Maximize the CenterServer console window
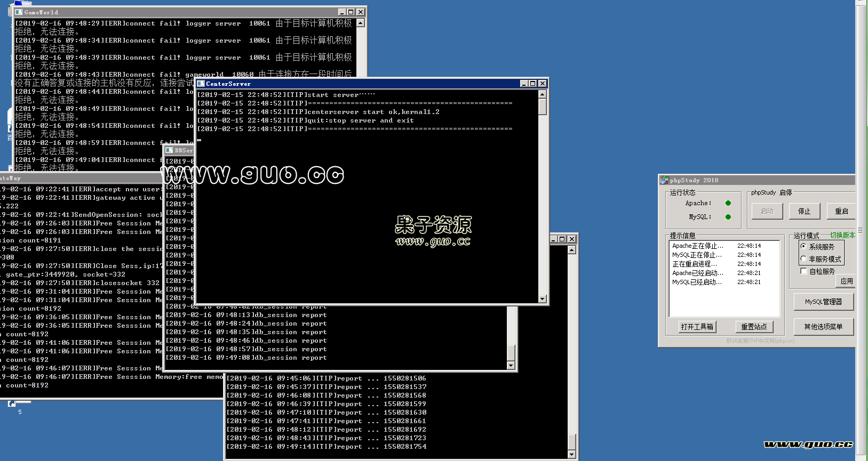Image resolution: width=868 pixels, height=461 pixels. pyautogui.click(x=533, y=84)
